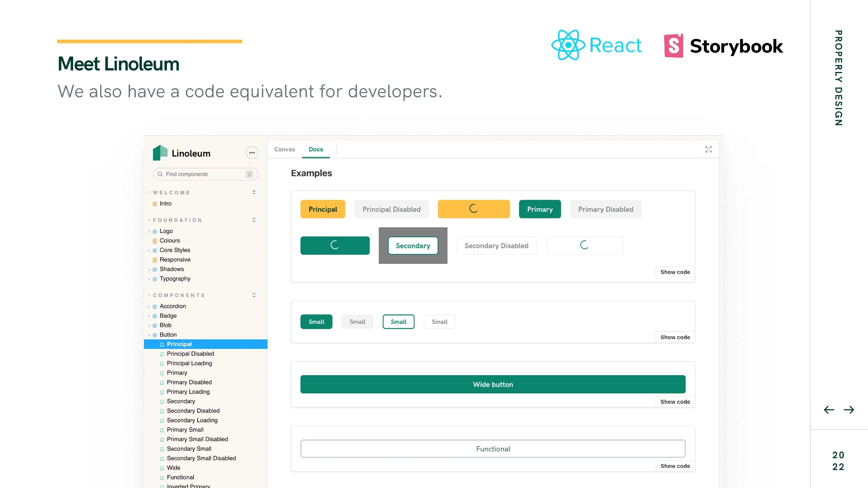Click the Linoleum logo icon
868x488 pixels.
click(x=160, y=153)
